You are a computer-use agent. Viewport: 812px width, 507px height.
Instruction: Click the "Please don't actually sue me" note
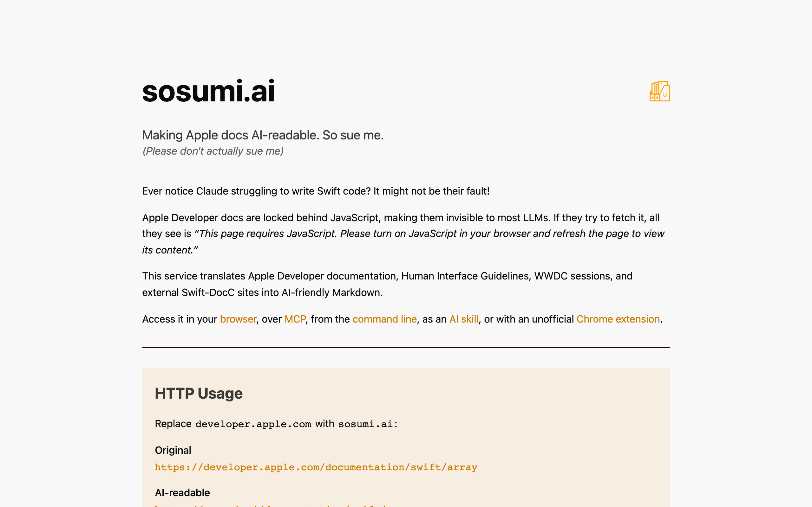point(213,151)
